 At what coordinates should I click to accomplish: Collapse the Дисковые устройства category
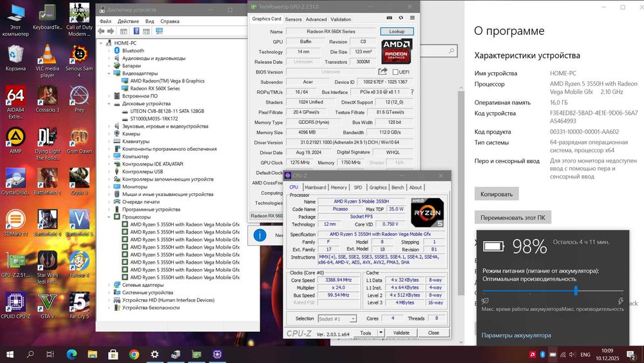coord(109,104)
